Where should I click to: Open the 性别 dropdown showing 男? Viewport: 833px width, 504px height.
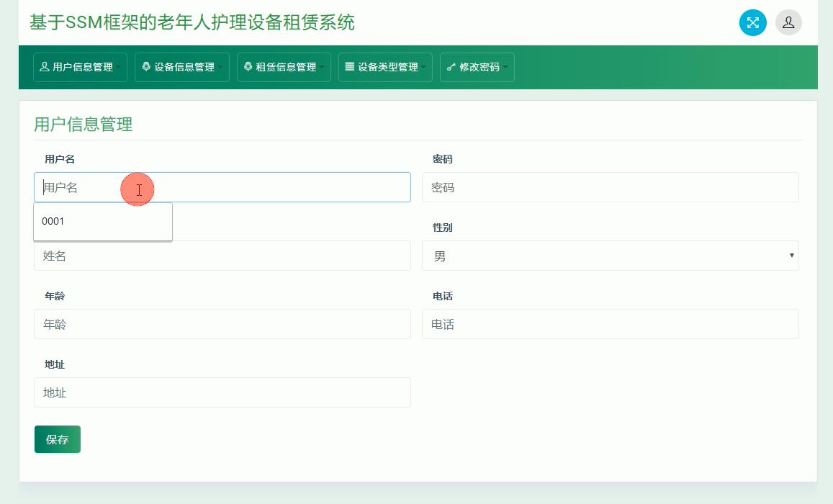pyautogui.click(x=611, y=256)
